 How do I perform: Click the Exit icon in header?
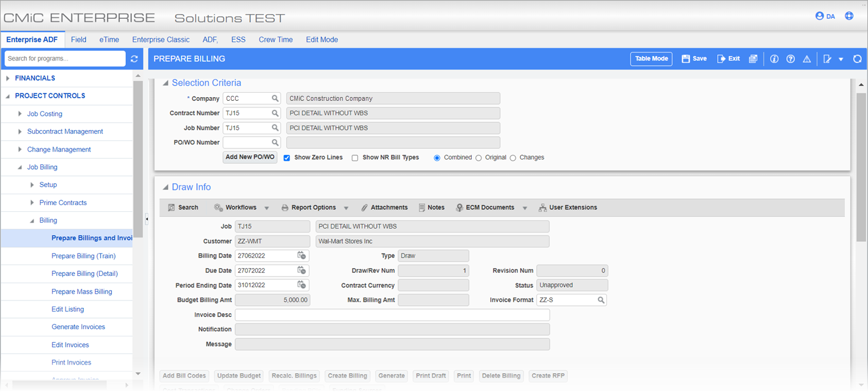721,59
